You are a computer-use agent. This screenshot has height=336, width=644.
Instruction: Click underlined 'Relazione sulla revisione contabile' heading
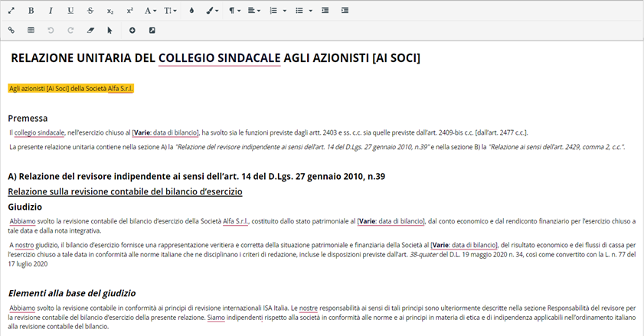point(125,192)
